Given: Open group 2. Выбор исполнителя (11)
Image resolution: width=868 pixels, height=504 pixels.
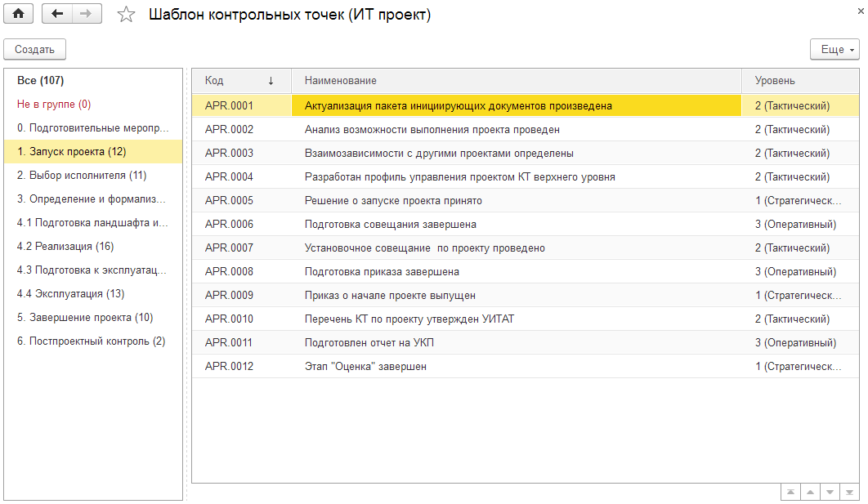Looking at the screenshot, I should tap(82, 176).
